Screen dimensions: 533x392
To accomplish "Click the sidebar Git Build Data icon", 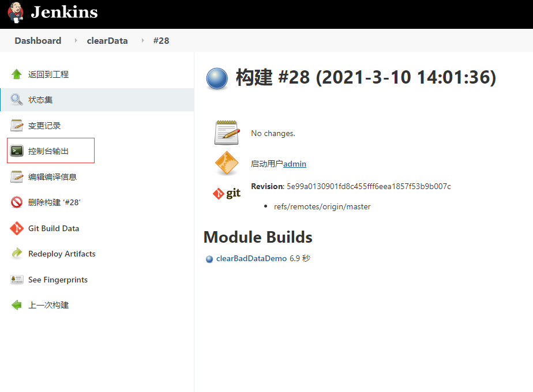I will tap(17, 228).
